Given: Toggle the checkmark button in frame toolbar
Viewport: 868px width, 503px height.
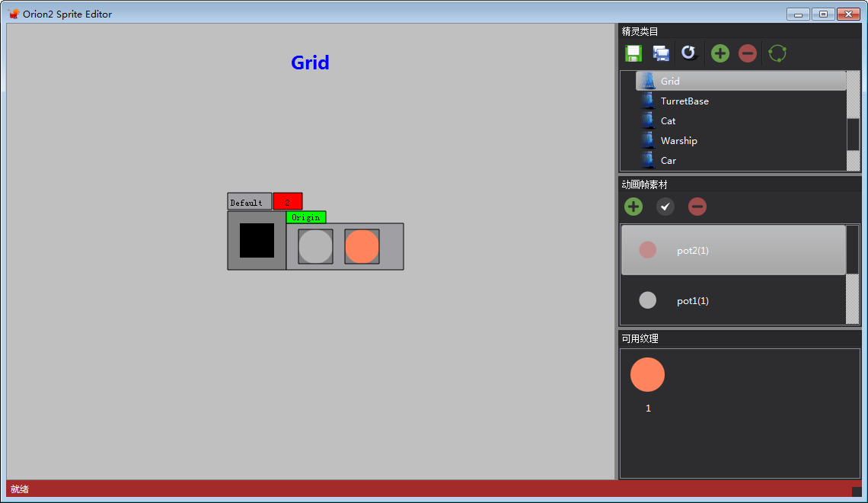Looking at the screenshot, I should point(665,207).
